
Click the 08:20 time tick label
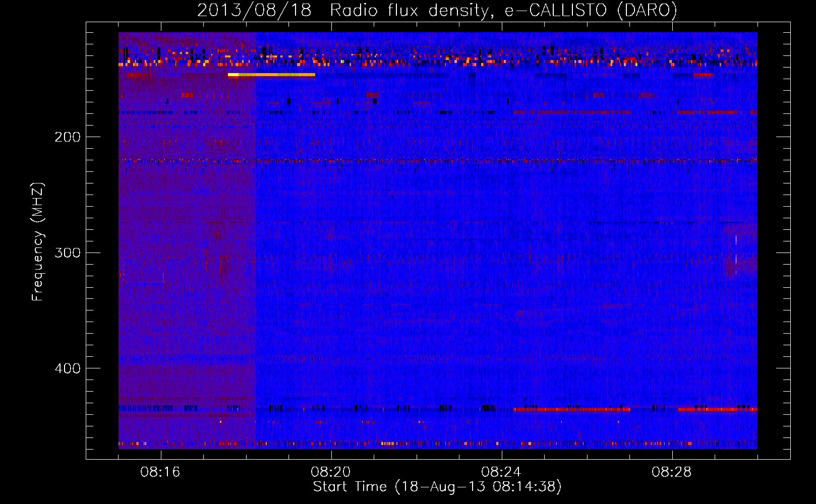(331, 472)
